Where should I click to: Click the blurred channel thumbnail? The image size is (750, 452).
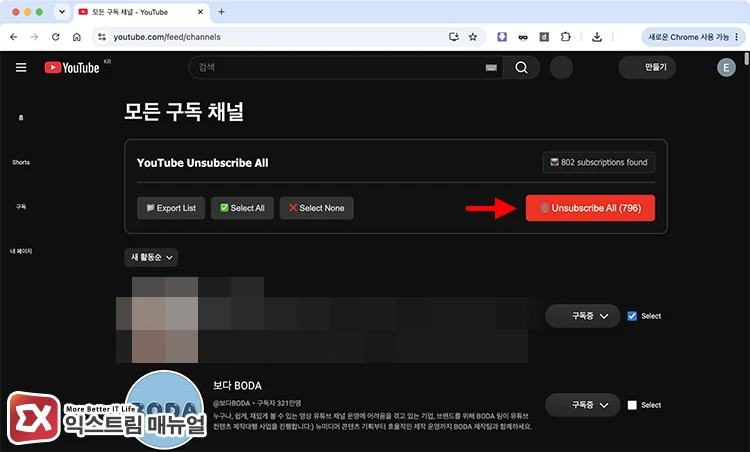point(165,320)
